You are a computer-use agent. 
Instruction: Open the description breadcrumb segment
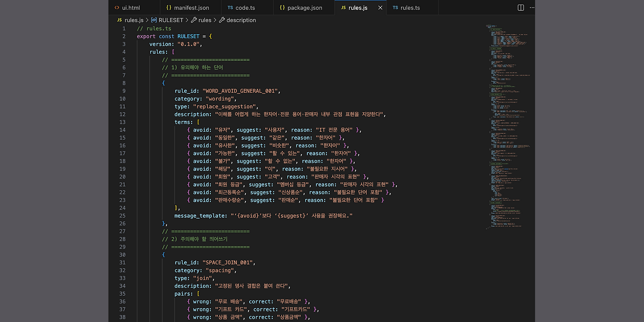pos(237,20)
